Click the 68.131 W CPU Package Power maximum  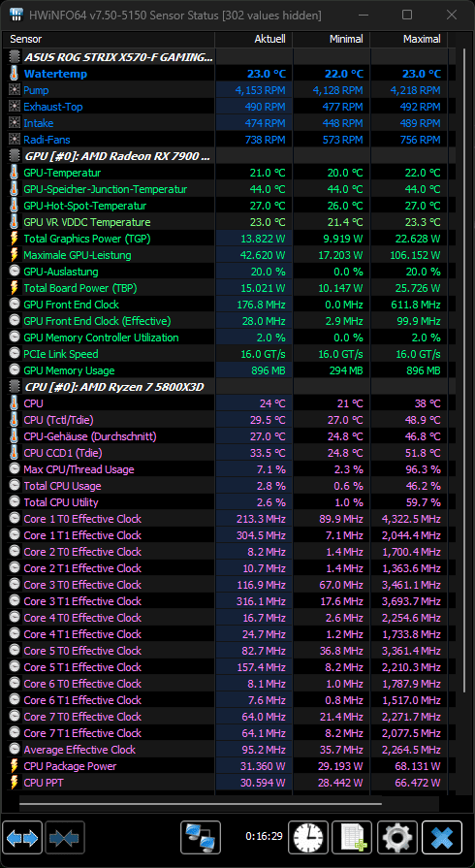(x=416, y=766)
